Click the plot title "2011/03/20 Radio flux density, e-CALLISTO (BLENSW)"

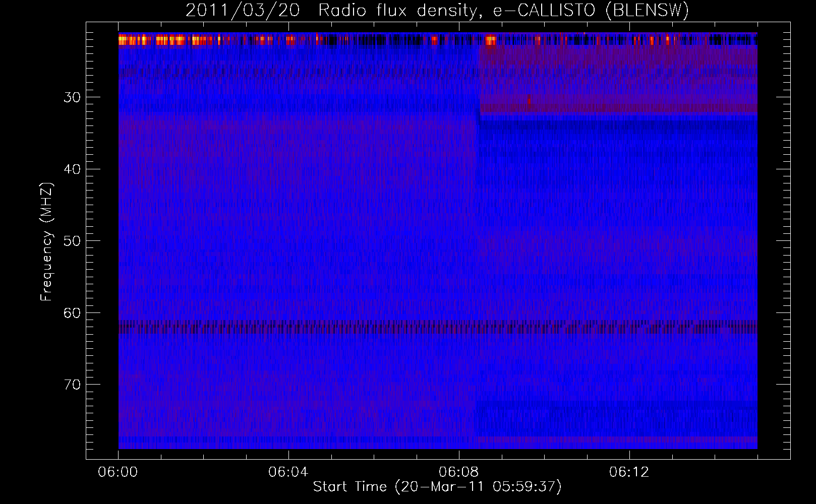pyautogui.click(x=437, y=10)
